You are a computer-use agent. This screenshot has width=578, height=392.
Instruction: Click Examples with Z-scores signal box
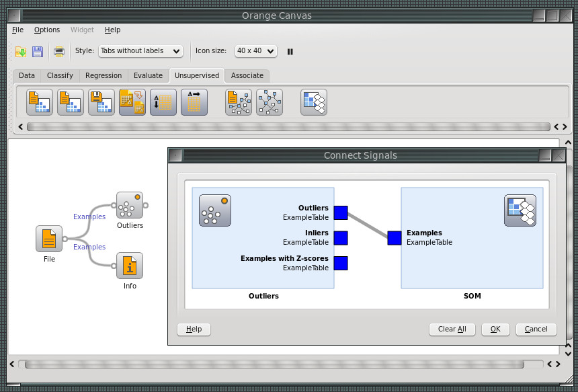pyautogui.click(x=341, y=263)
